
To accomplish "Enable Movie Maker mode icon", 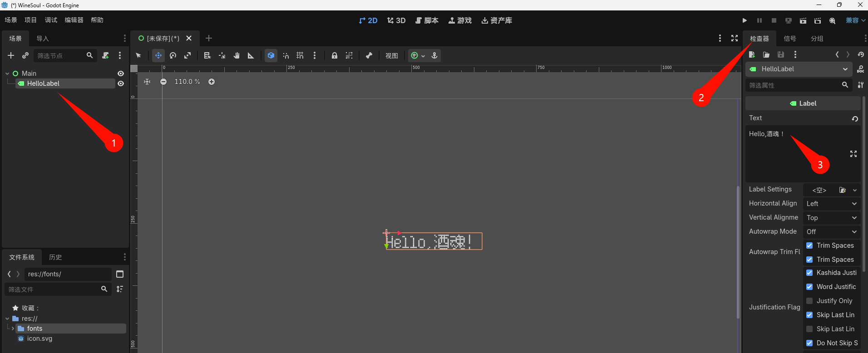I will pos(832,20).
